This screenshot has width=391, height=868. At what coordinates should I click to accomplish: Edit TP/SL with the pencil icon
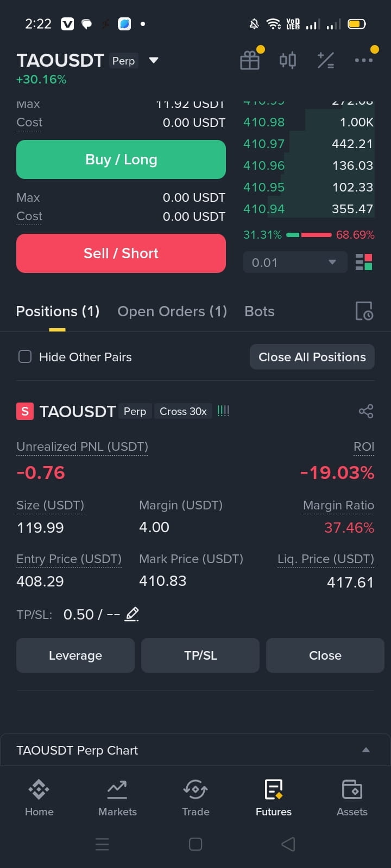pos(132,614)
